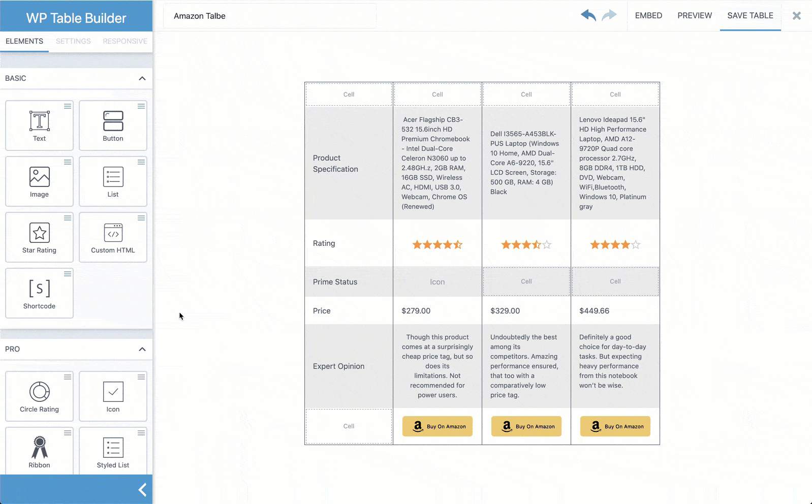Click the 'Expert Opinion' label
This screenshot has width=812, height=504.
tap(338, 366)
